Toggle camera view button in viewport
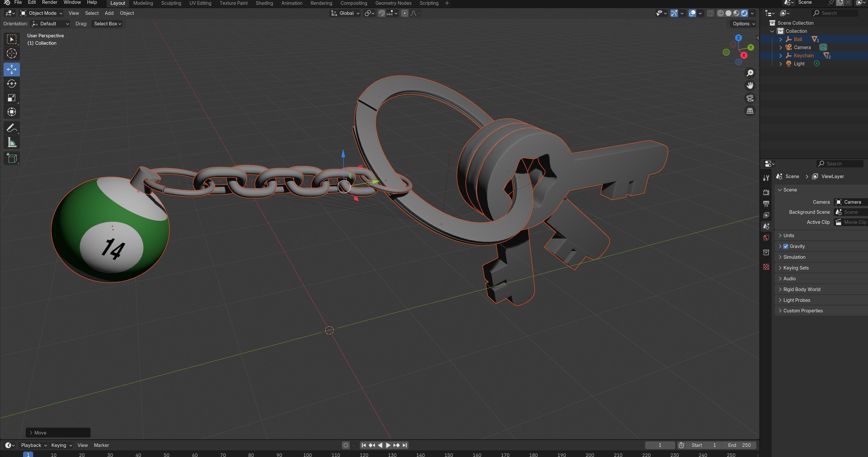868x457 pixels. coord(750,98)
